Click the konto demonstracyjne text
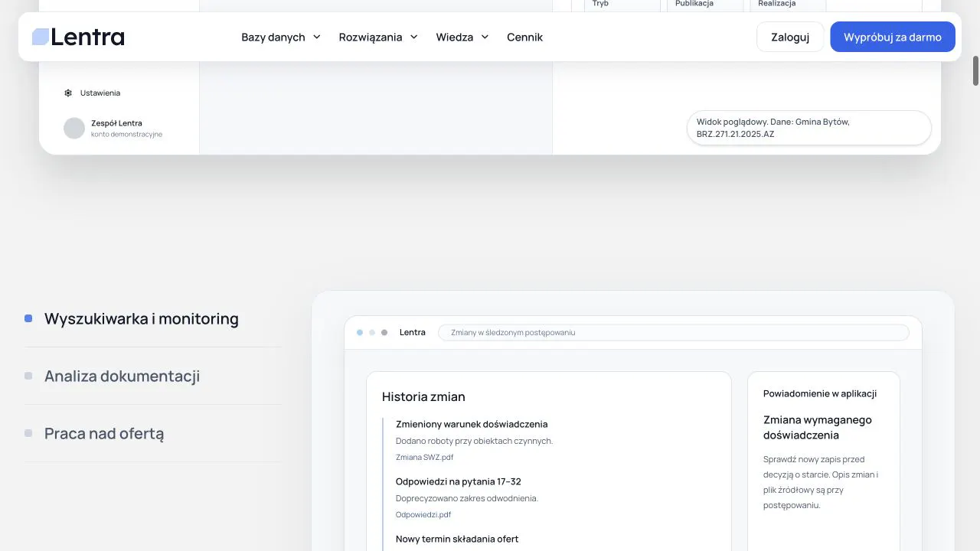This screenshot has height=551, width=980. point(126,134)
